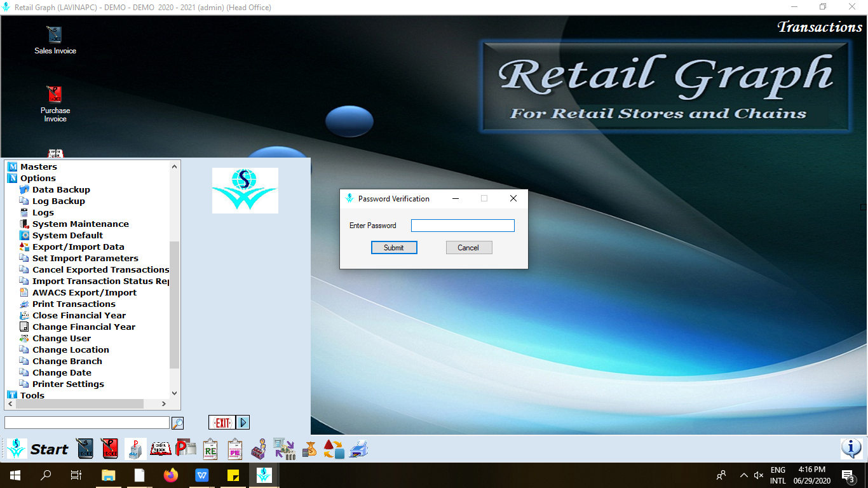Click the bank transfer arrows toolbar icon
Screen dimensions: 868x488
tap(284, 449)
